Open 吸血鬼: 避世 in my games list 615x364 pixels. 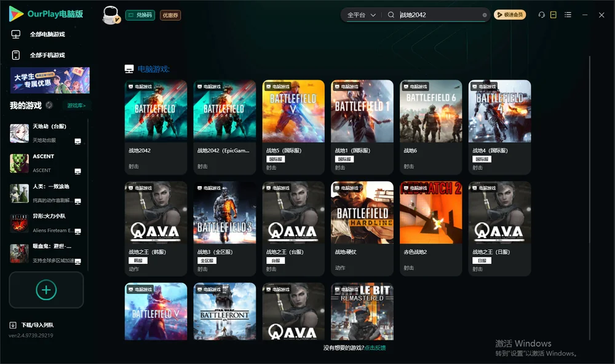tap(46, 253)
